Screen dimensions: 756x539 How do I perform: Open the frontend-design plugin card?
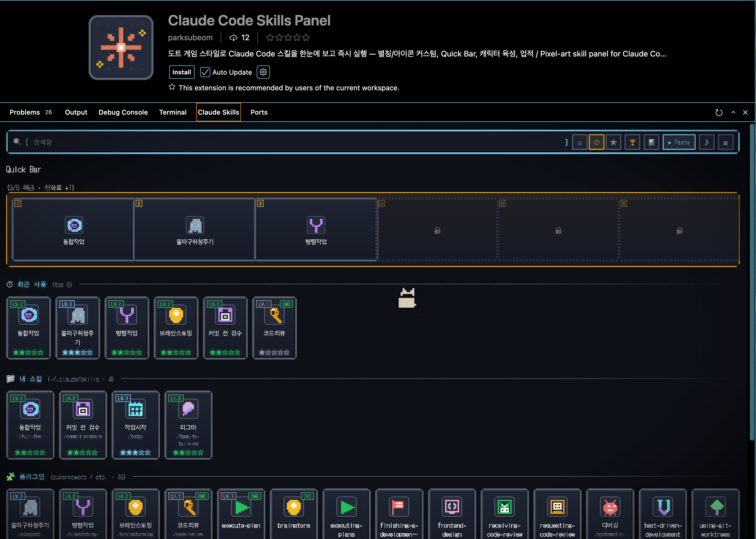coord(452,514)
